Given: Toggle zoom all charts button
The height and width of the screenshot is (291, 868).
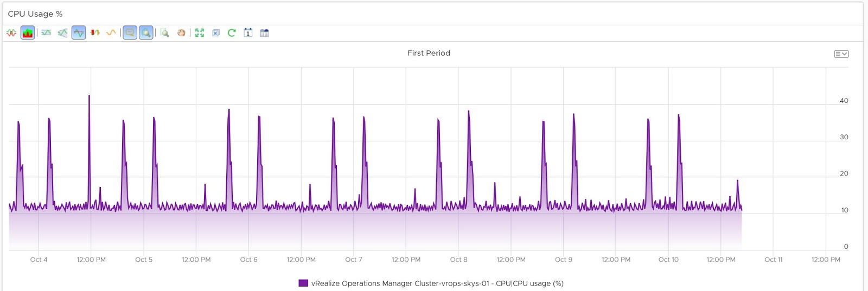Looking at the screenshot, I should click(146, 33).
